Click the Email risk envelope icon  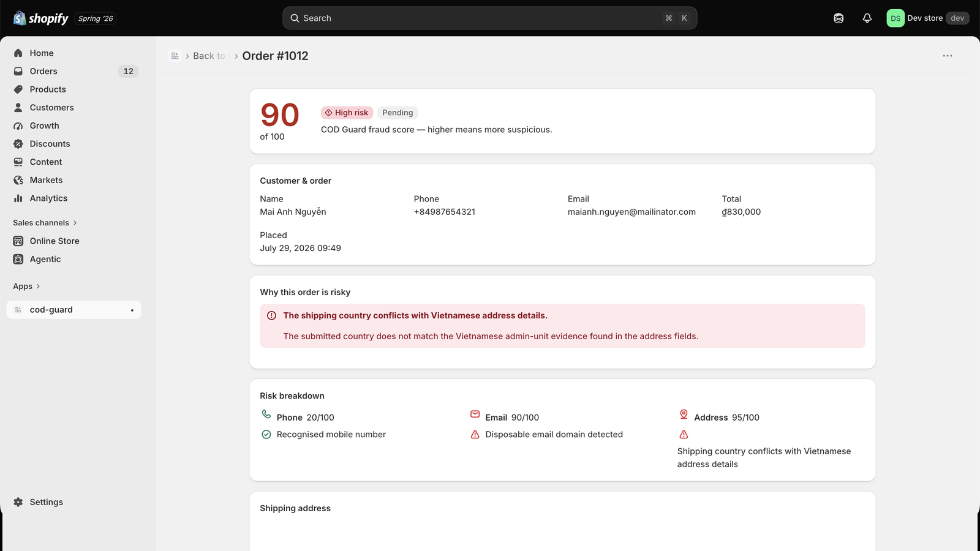475,414
